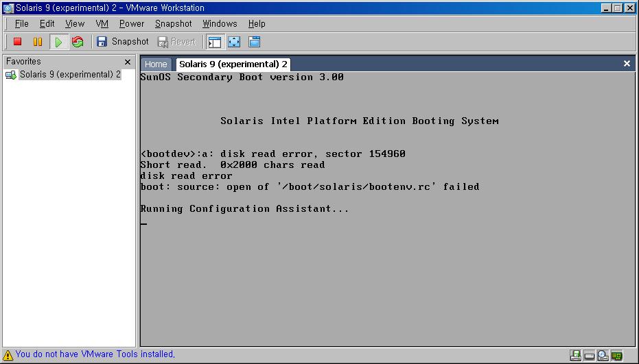Toggle the Favorites sidebar view icon
The width and height of the screenshot is (639, 364).
point(215,42)
